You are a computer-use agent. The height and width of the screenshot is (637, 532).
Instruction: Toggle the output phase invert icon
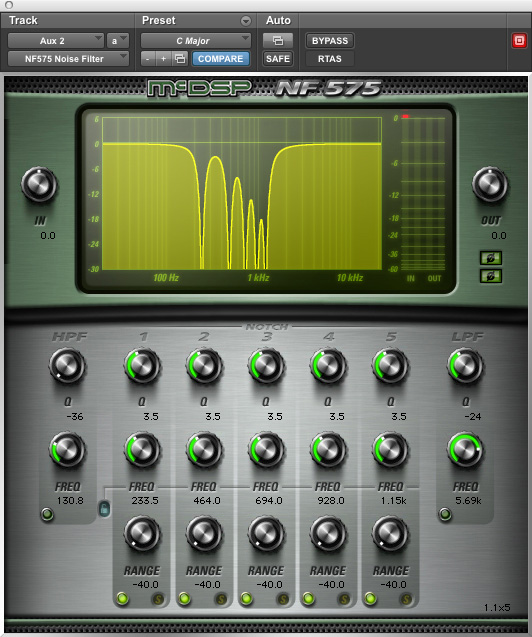491,276
